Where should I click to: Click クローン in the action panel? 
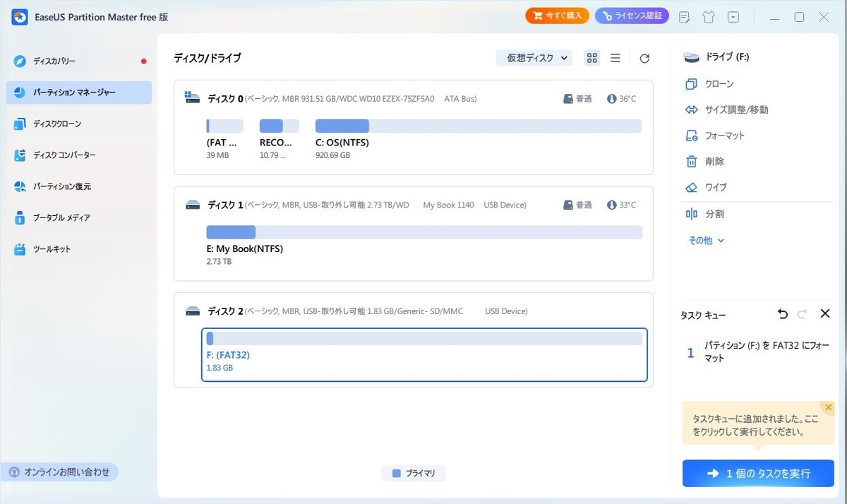point(709,84)
